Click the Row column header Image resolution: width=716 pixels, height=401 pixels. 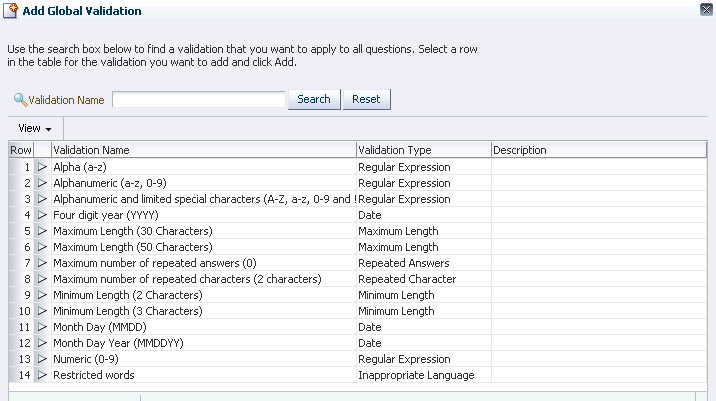pos(21,150)
